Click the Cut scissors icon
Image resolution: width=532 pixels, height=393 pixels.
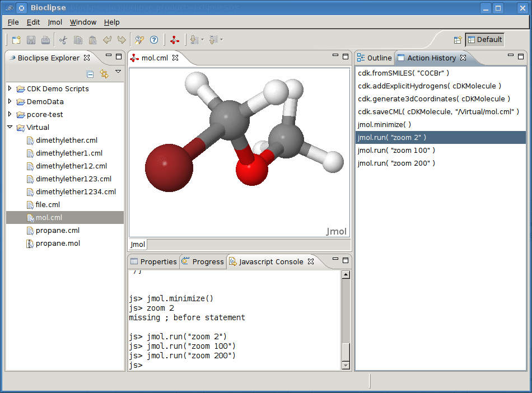pyautogui.click(x=63, y=40)
